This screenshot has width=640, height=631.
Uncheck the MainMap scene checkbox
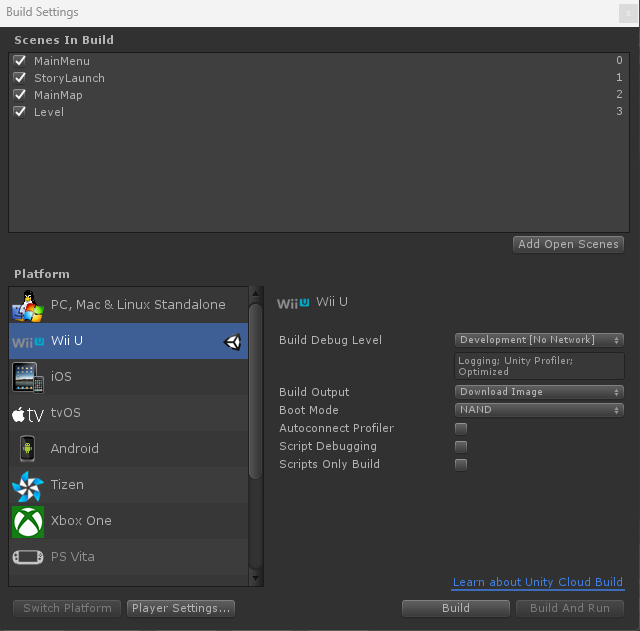click(x=19, y=95)
